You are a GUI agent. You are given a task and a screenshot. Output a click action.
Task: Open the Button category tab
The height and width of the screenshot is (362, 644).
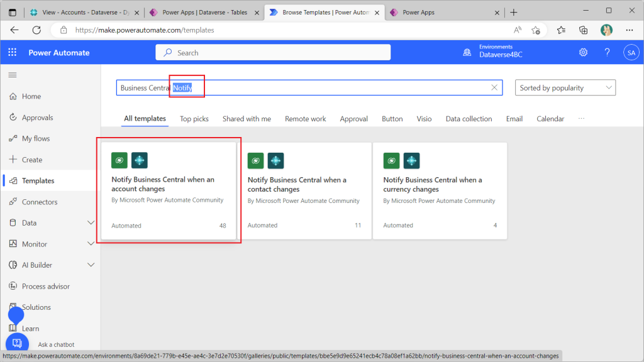point(392,119)
